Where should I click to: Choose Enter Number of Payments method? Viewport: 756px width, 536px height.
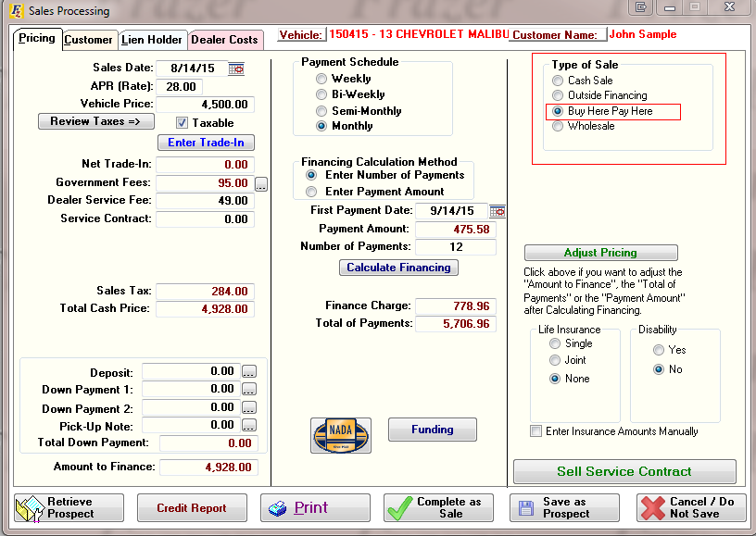click(x=311, y=175)
